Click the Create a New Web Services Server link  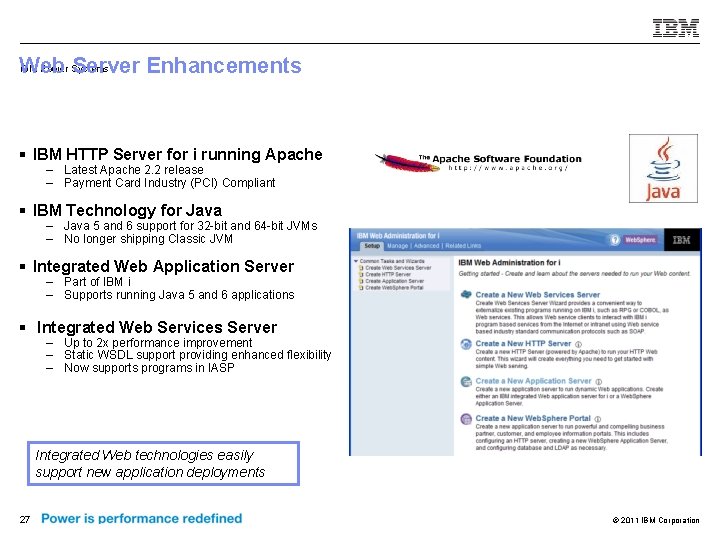pos(538,295)
